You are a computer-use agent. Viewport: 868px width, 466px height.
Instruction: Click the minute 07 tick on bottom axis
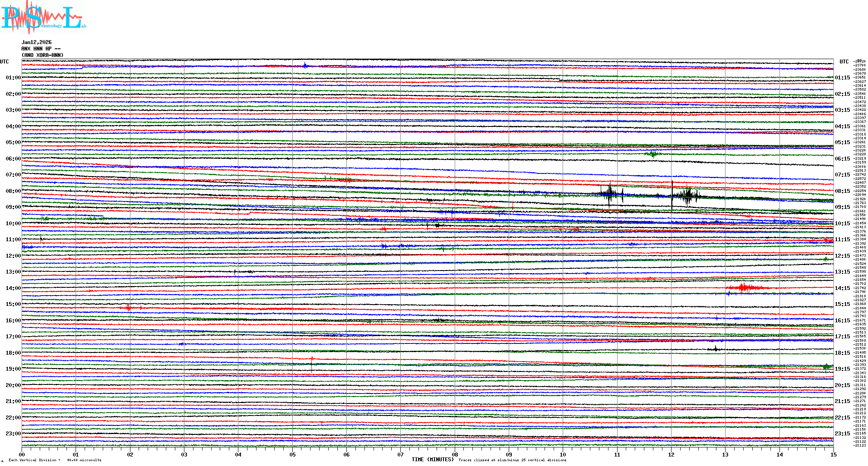[401, 454]
